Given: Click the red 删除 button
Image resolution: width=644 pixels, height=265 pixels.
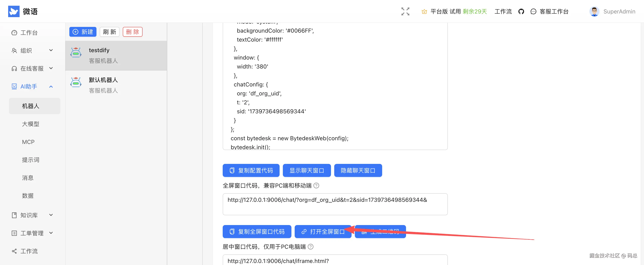Looking at the screenshot, I should click(x=133, y=32).
